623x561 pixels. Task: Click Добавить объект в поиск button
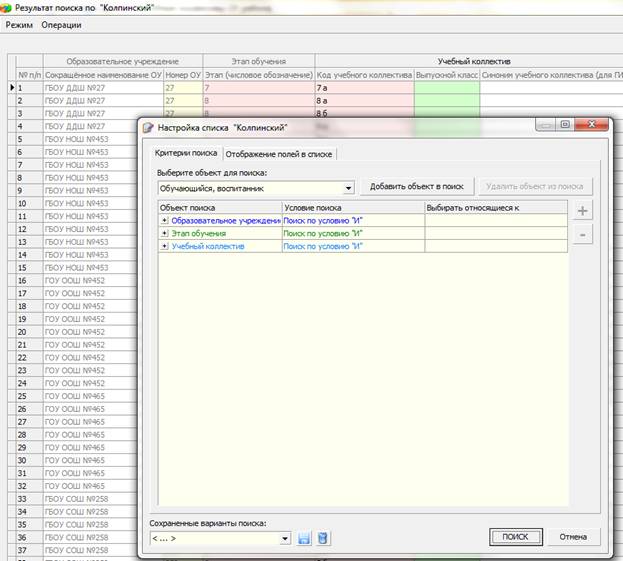[x=417, y=186]
